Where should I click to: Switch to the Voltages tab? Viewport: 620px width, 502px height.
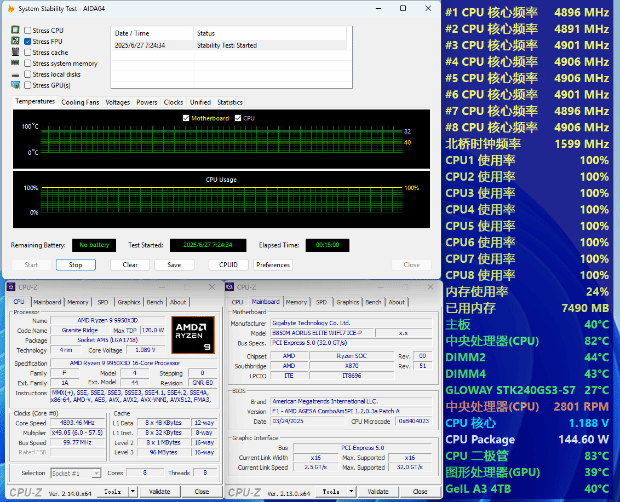pyautogui.click(x=117, y=102)
